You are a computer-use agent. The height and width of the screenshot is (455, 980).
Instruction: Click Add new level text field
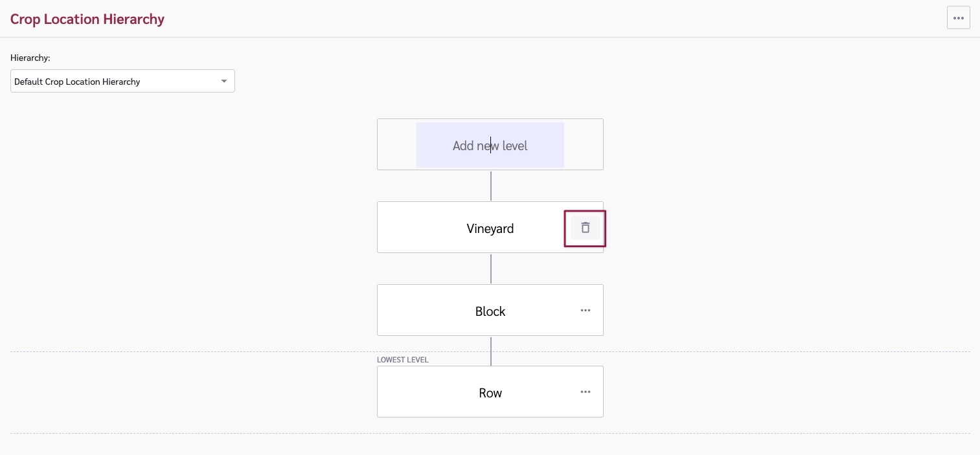point(490,146)
